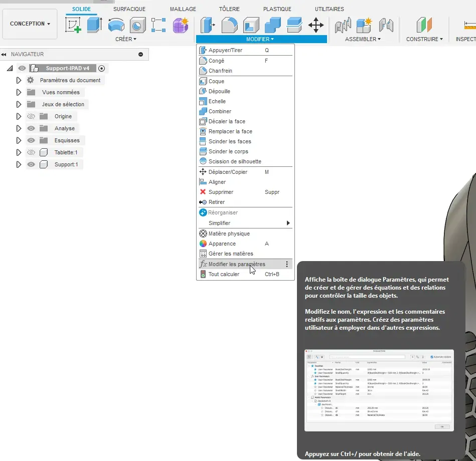
Task: Expand the Simplifier submenu arrow
Action: click(288, 223)
